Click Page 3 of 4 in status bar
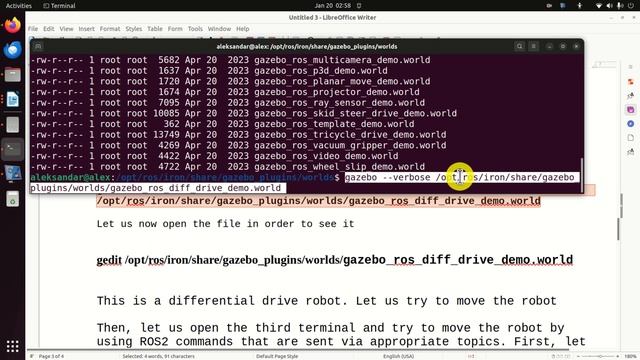Image resolution: width=640 pixels, height=360 pixels. point(51,356)
